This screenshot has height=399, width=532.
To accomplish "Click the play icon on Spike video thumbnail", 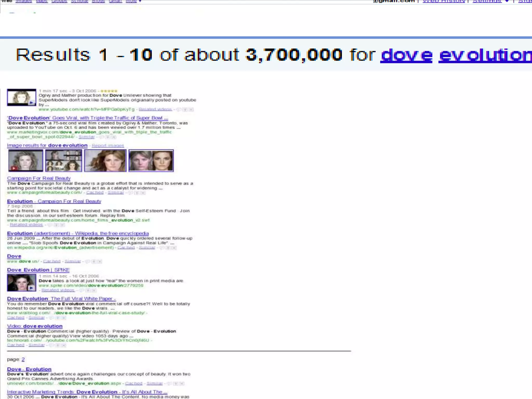I will click(x=31, y=288).
